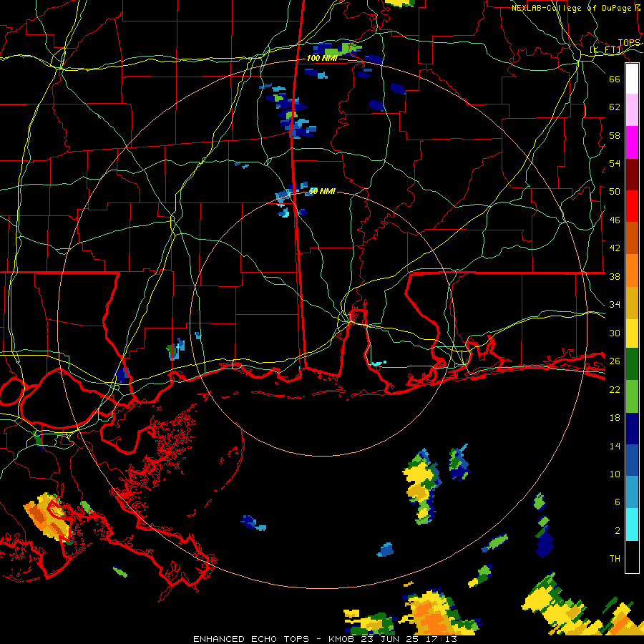Click the dark red band between 50 and 54
This screenshot has width=644, height=644.
click(632, 174)
